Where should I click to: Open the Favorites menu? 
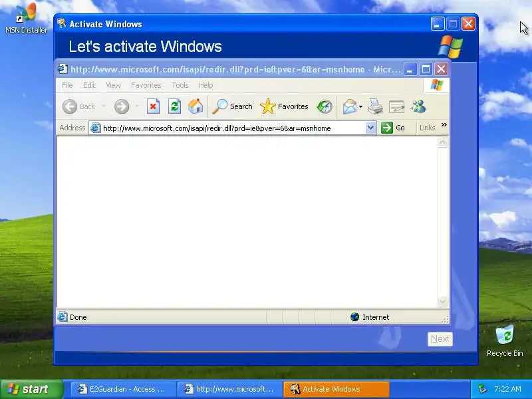146,85
